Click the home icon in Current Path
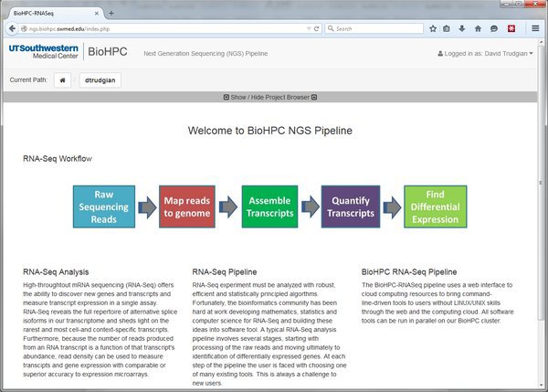 (x=62, y=80)
